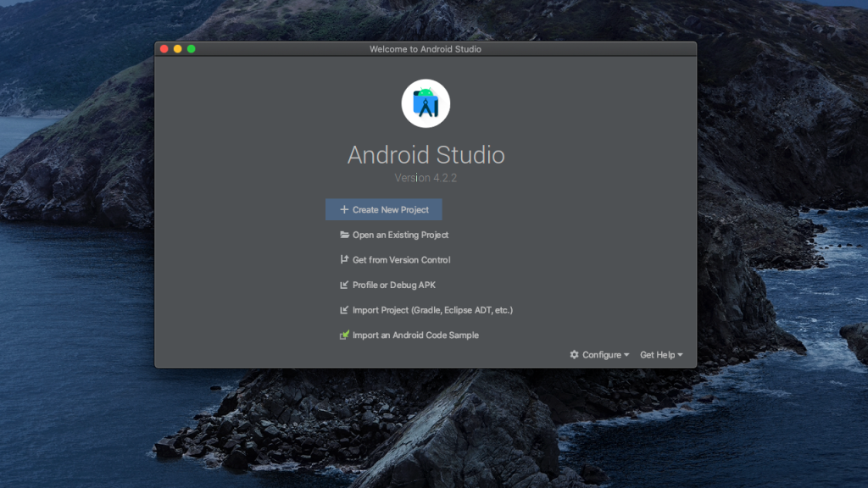Choose Import Project (Gradle, Eclipse ADT, etc.)
This screenshot has height=488, width=868.
[x=426, y=310]
